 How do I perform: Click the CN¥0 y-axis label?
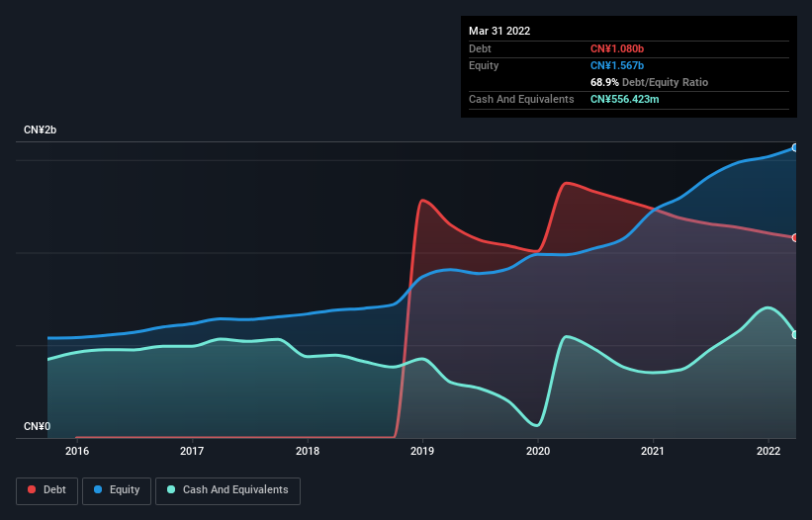pos(38,426)
